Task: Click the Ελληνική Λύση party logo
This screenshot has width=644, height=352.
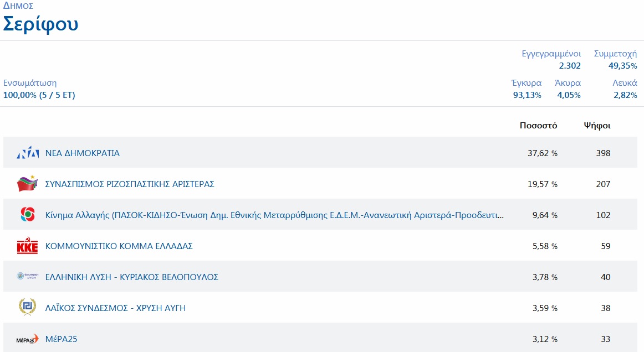Action: click(27, 277)
